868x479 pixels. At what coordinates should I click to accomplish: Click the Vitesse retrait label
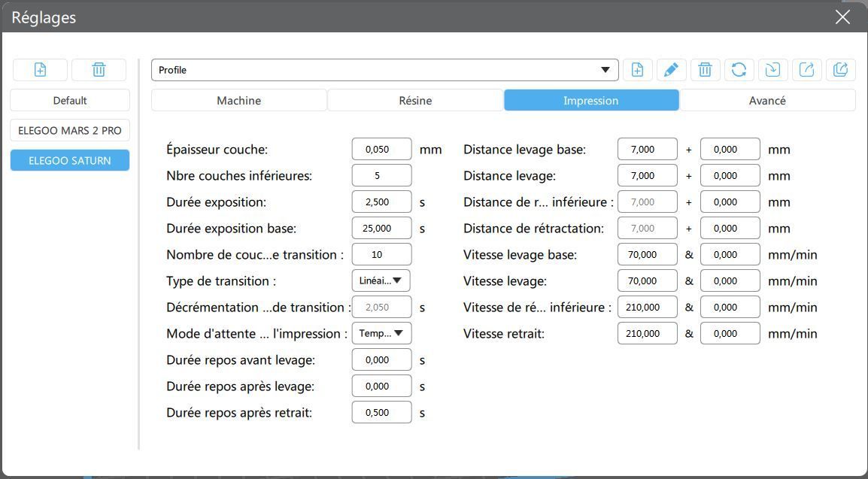[504, 334]
